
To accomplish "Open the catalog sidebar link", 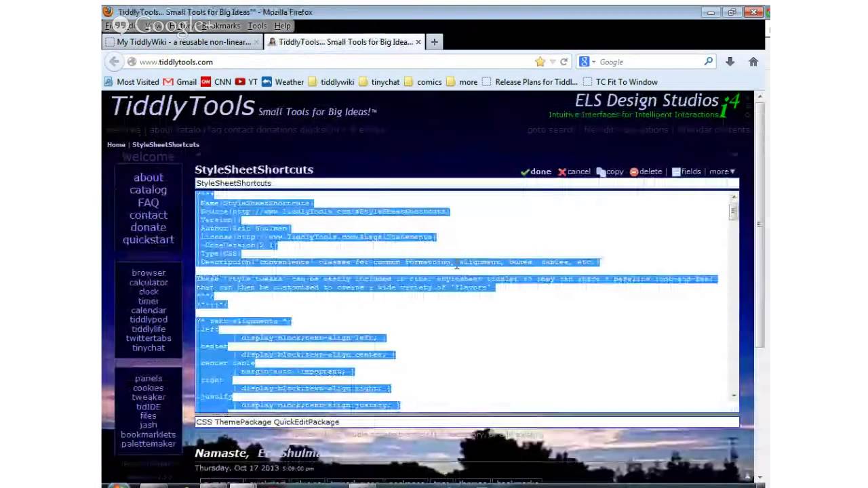I will click(148, 190).
